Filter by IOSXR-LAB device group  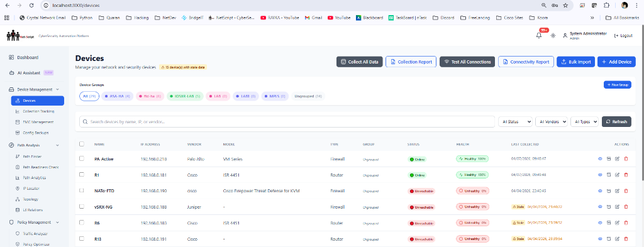point(185,96)
